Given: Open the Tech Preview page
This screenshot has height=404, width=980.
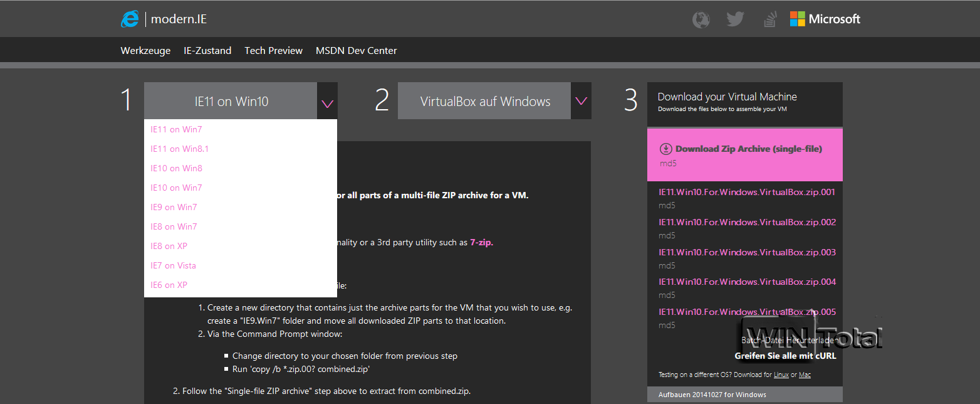Looking at the screenshot, I should [273, 50].
